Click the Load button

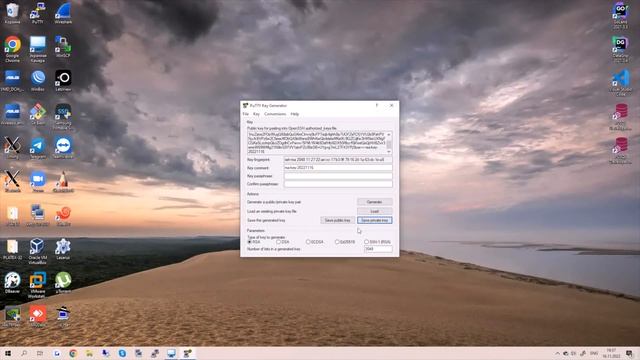[375, 211]
